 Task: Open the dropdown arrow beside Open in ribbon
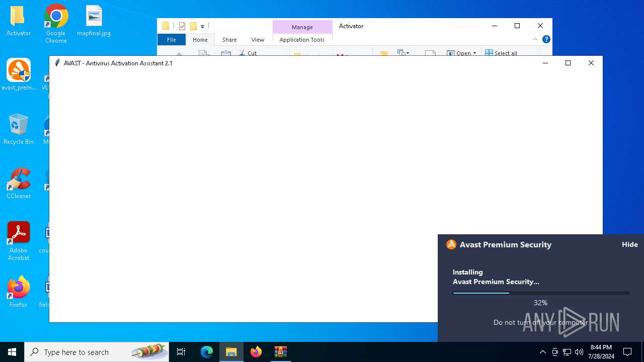(474, 53)
